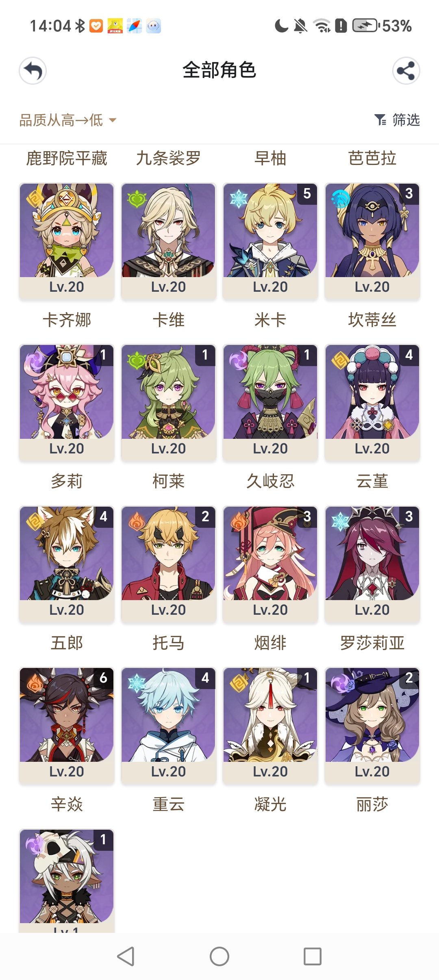The height and width of the screenshot is (980, 439).
Task: Tap the back arrow icon
Action: pyautogui.click(x=33, y=71)
